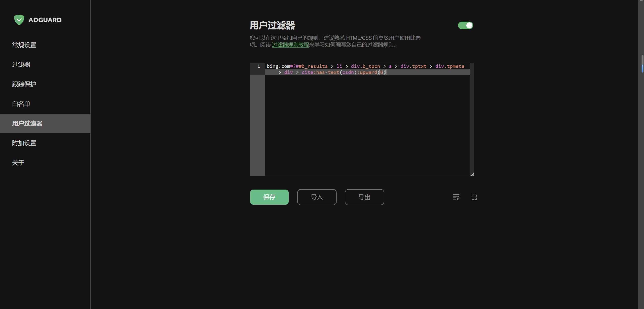The height and width of the screenshot is (309, 644).
Task: Click 'bing.com' in the filter rule
Action: pyautogui.click(x=278, y=66)
